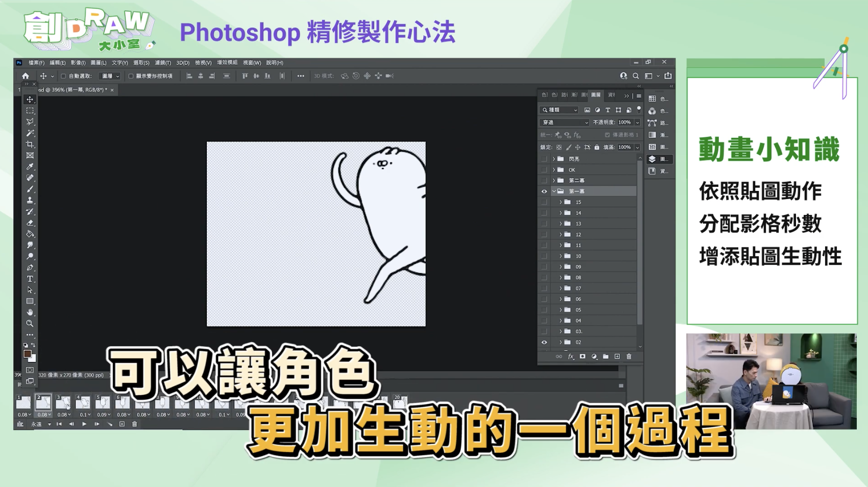Select the Crop tool
This screenshot has height=487, width=868.
[x=30, y=144]
